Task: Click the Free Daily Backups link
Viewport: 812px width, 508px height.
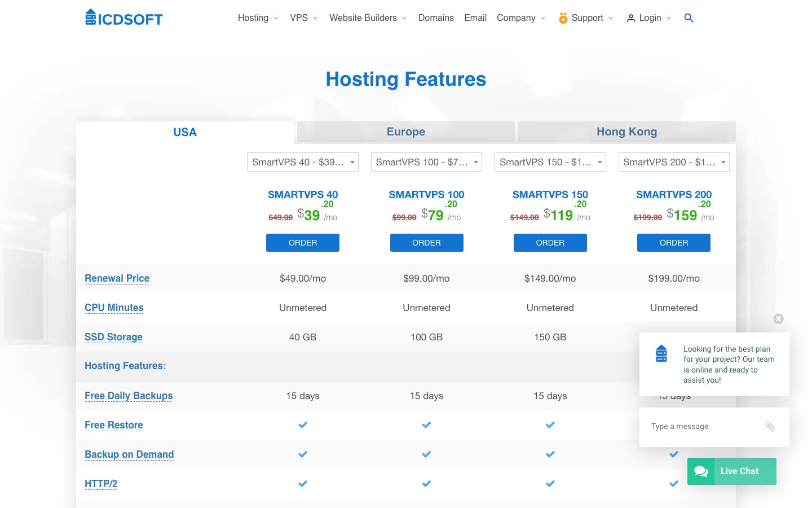Action: 129,396
